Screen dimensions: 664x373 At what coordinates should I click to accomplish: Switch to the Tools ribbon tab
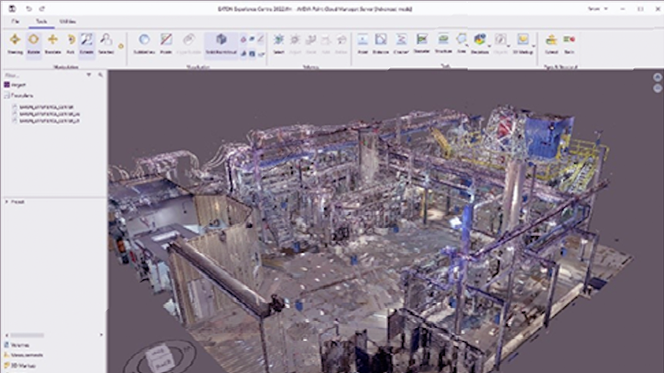(41, 21)
